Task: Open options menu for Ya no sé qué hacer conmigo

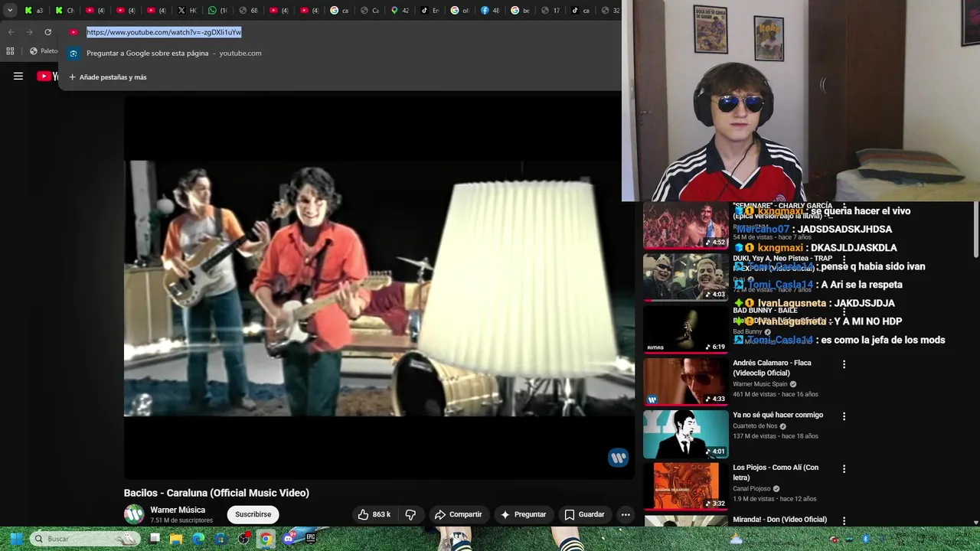Action: click(844, 416)
